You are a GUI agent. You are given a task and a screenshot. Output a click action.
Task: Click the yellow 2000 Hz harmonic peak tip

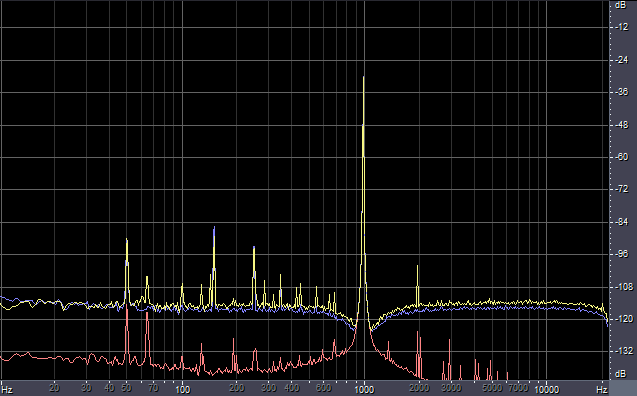pyautogui.click(x=417, y=266)
